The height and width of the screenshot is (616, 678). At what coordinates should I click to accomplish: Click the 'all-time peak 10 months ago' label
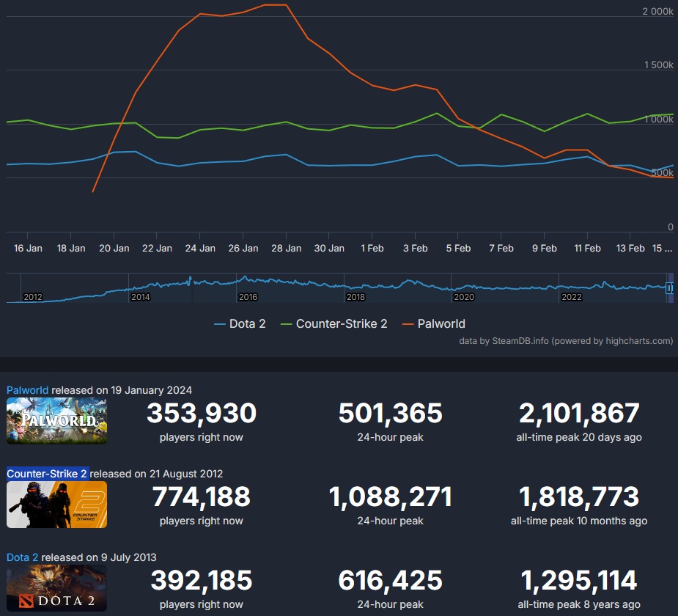pyautogui.click(x=579, y=521)
